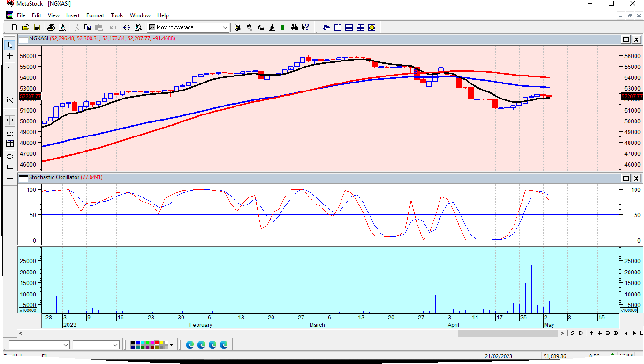The height and width of the screenshot is (364, 644).
Task: Open the Tools menu
Action: click(117, 15)
